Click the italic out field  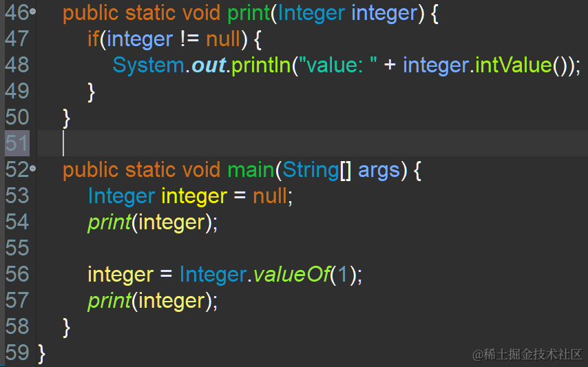click(x=209, y=65)
